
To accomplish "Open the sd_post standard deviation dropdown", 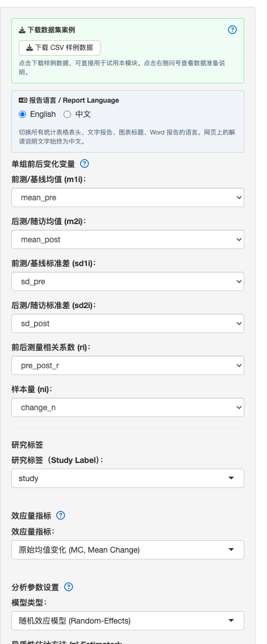I will click(127, 323).
